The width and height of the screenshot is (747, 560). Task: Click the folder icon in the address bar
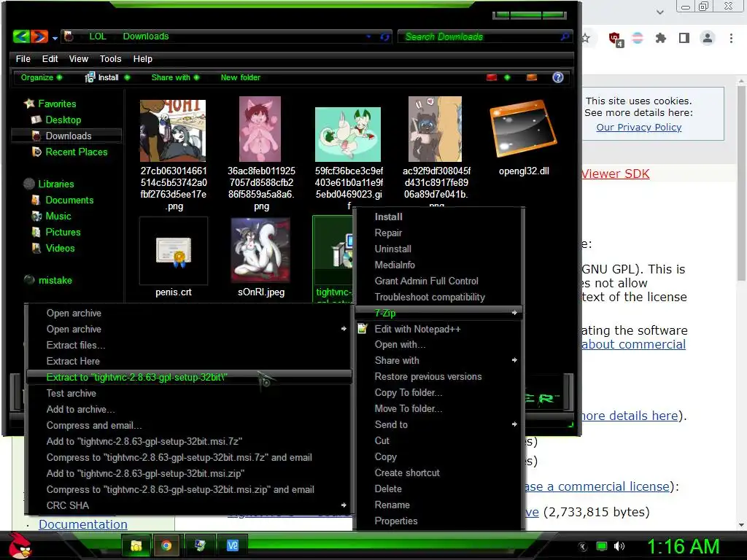point(69,36)
